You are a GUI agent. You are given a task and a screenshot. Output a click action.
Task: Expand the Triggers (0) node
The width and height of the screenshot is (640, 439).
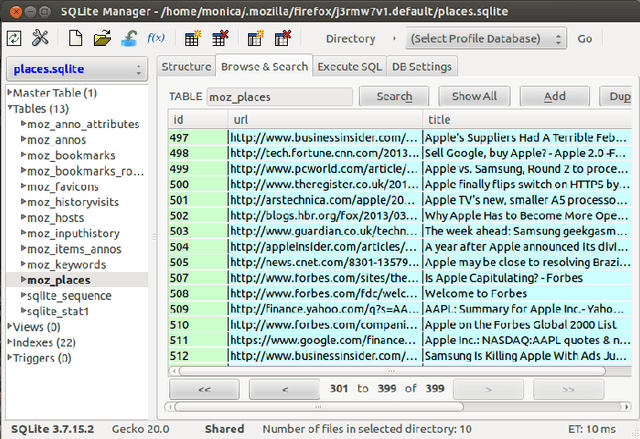click(10, 357)
